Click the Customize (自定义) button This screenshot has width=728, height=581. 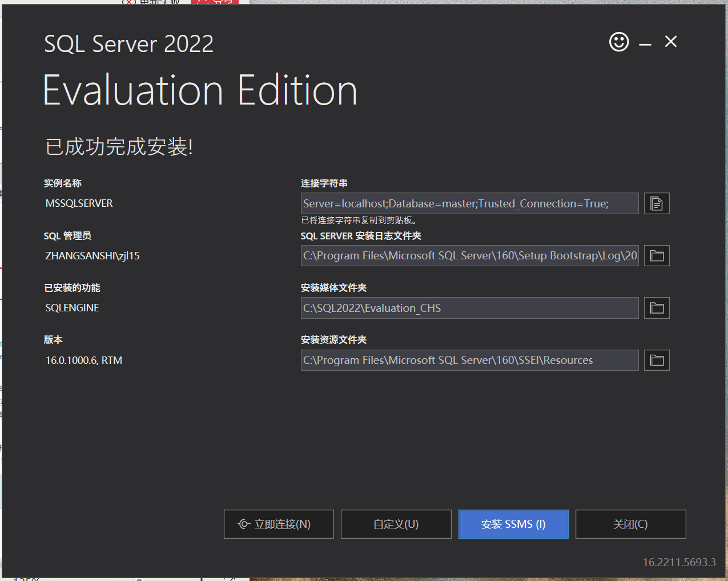coord(396,524)
